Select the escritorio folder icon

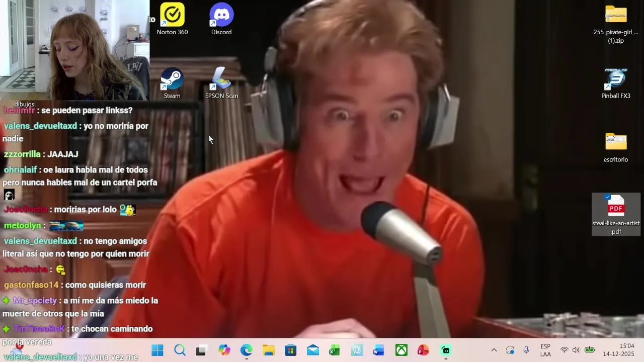[616, 147]
